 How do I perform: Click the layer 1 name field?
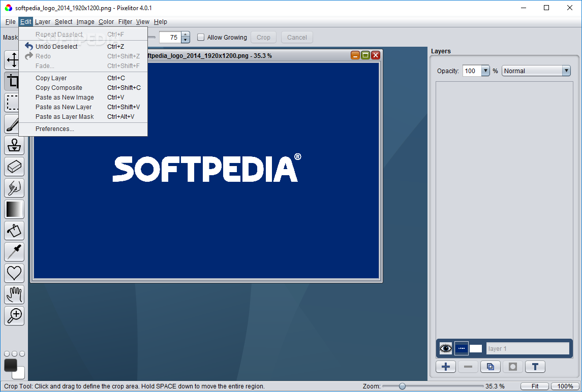(x=528, y=349)
